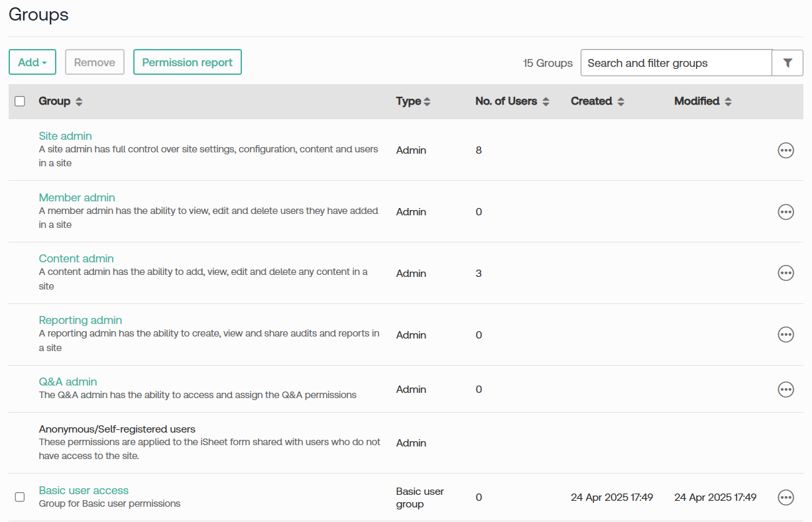Toggle the select-all groups checkbox in header
Image resolution: width=812 pixels, height=522 pixels.
tap(20, 101)
